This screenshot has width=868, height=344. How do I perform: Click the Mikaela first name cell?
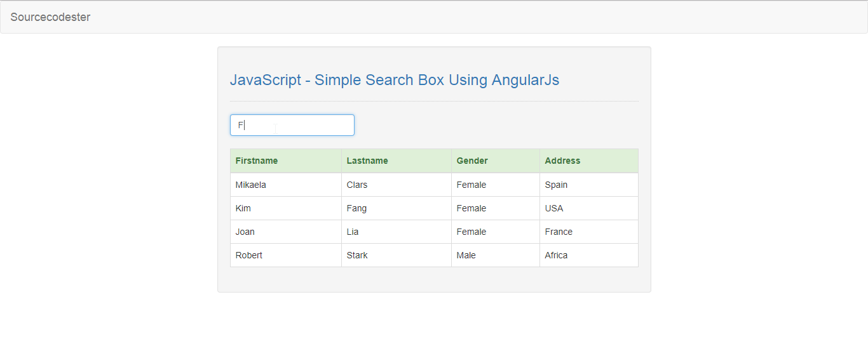click(286, 185)
